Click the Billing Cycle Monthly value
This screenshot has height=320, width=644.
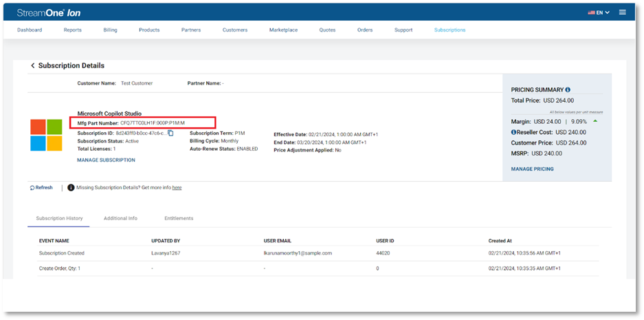pos(230,141)
